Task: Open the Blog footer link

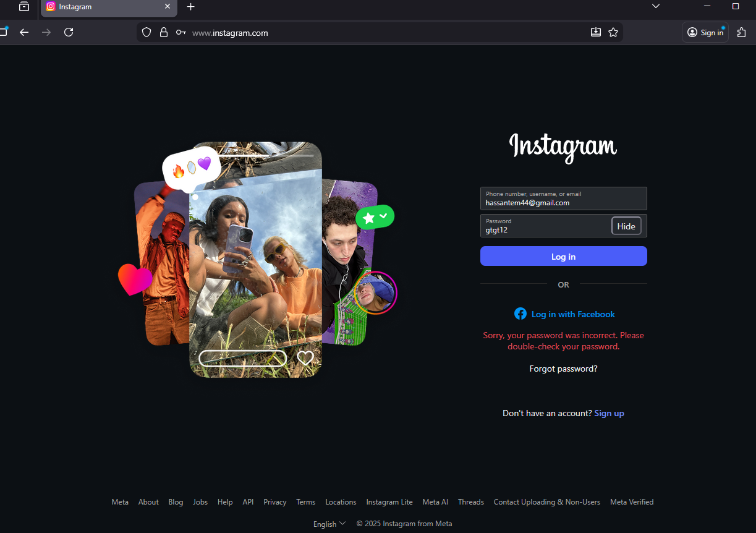Action: pyautogui.click(x=176, y=502)
